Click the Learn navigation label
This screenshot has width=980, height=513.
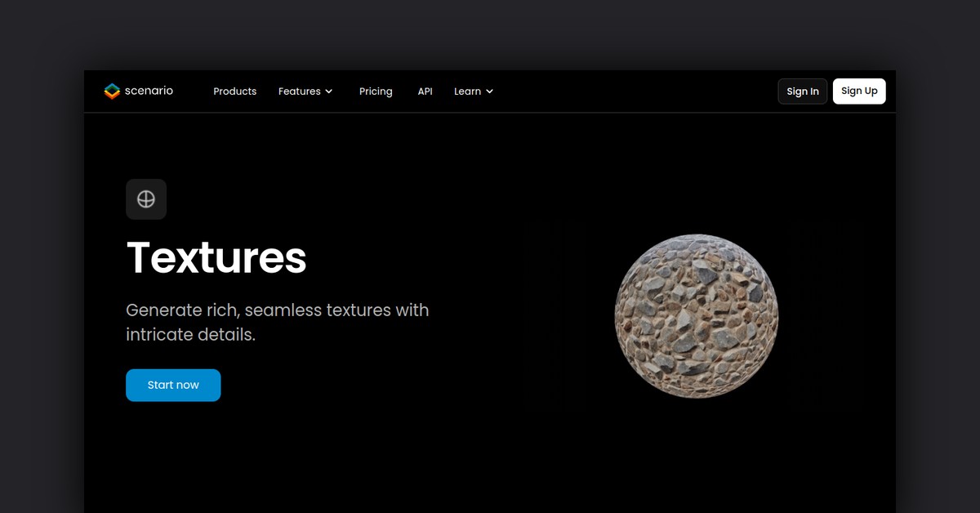coord(468,91)
